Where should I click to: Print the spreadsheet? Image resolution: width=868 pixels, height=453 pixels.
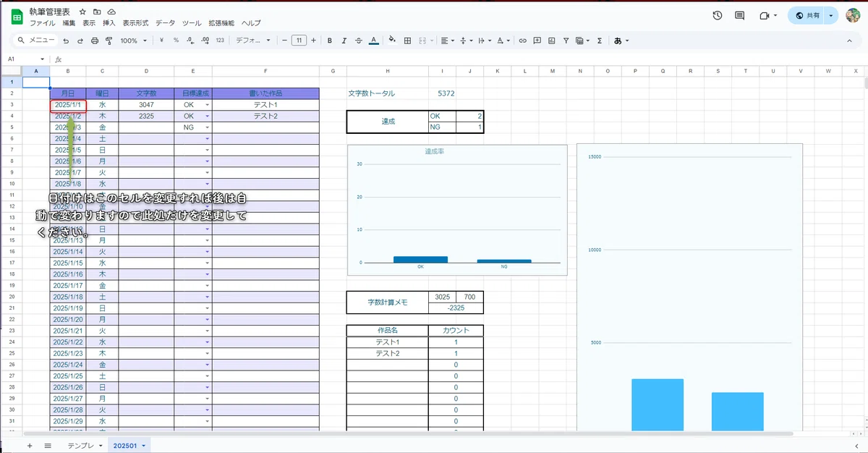pos(94,41)
